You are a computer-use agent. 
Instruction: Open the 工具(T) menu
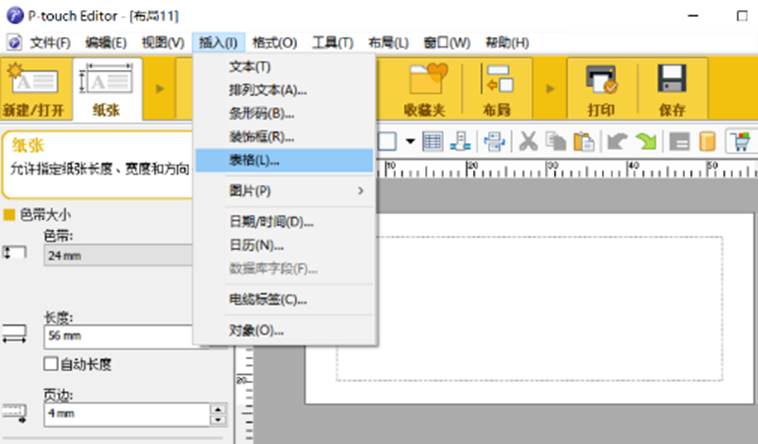click(x=333, y=43)
